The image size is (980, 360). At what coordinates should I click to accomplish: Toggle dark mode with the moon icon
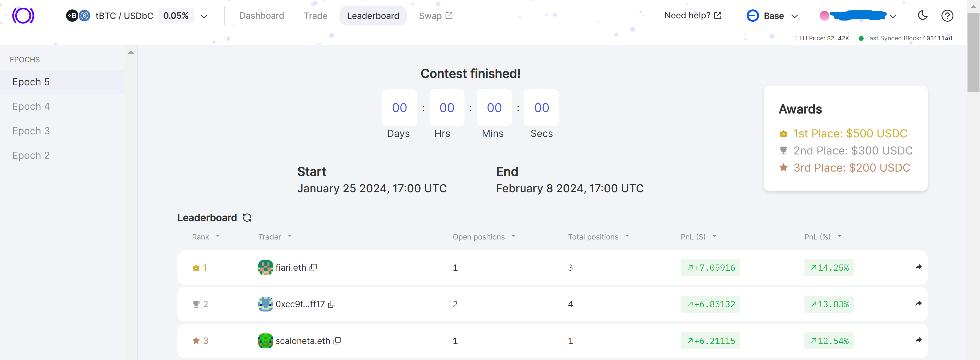click(922, 16)
